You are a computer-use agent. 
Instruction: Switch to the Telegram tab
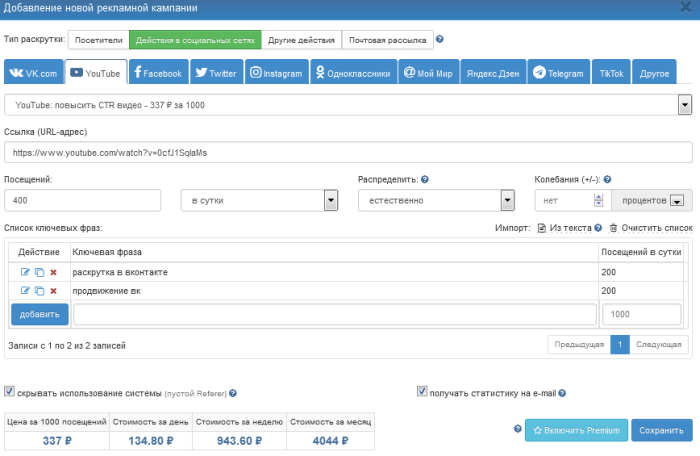click(x=558, y=73)
